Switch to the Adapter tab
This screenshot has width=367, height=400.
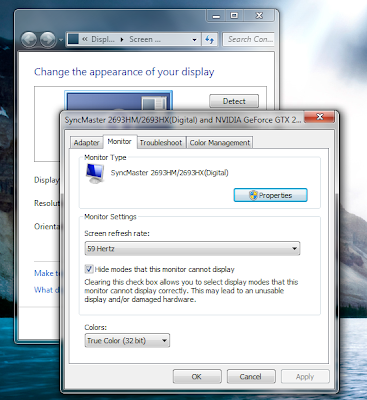click(x=86, y=143)
